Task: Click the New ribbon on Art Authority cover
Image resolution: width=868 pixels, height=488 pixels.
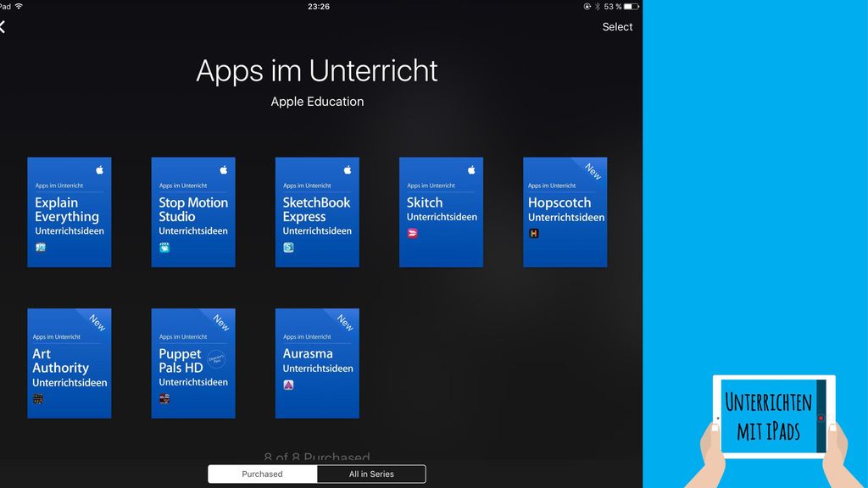Action: click(97, 323)
